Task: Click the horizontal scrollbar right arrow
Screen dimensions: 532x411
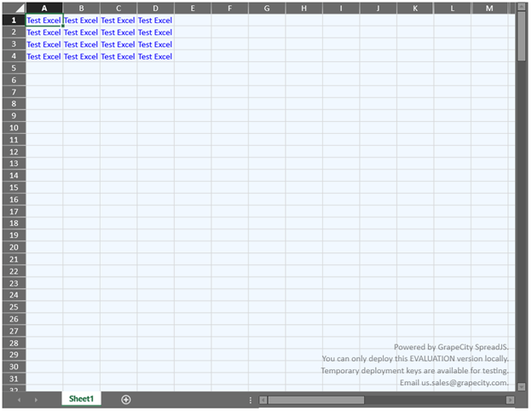Action: (x=511, y=400)
